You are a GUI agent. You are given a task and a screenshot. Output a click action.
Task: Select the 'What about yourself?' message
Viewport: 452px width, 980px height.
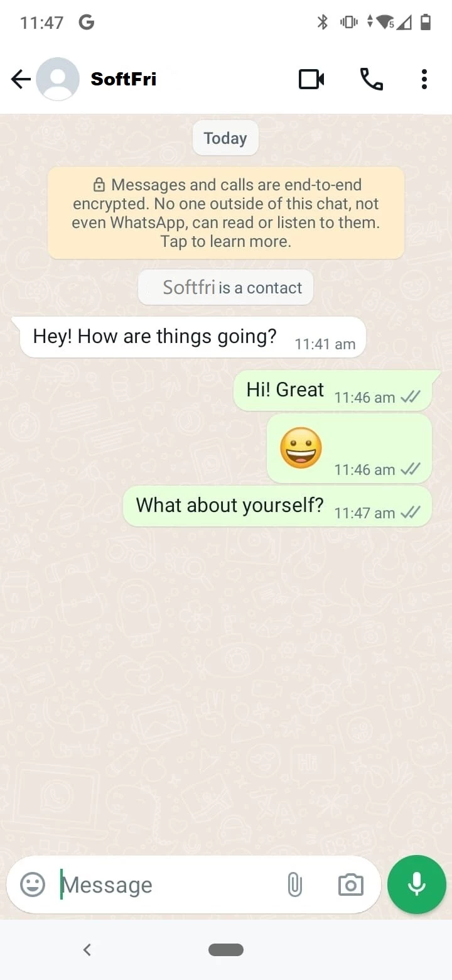[277, 506]
